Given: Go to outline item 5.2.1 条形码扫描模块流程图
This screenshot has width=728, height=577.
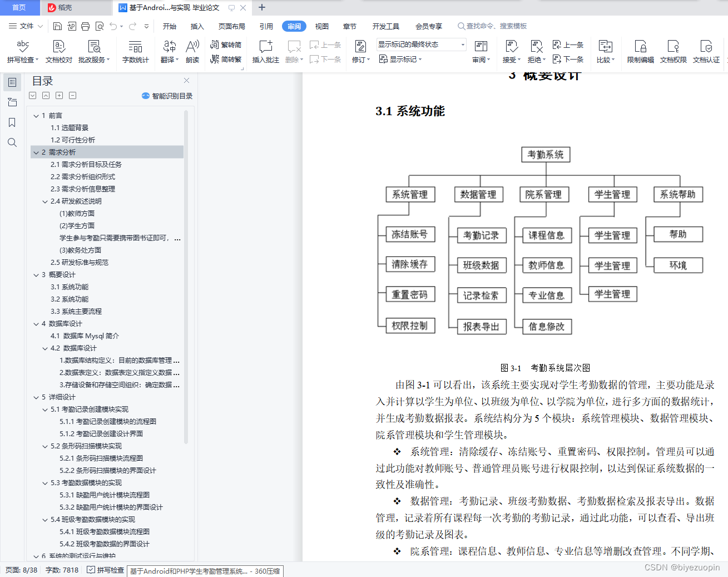Looking at the screenshot, I should coord(101,458).
